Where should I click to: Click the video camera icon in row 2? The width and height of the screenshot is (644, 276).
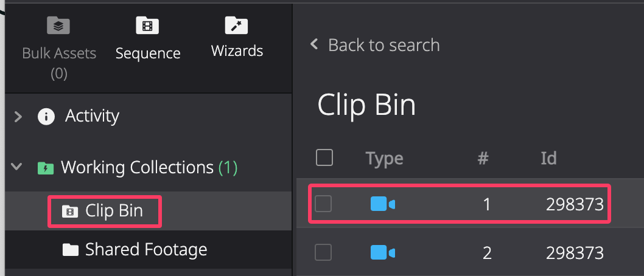(382, 253)
